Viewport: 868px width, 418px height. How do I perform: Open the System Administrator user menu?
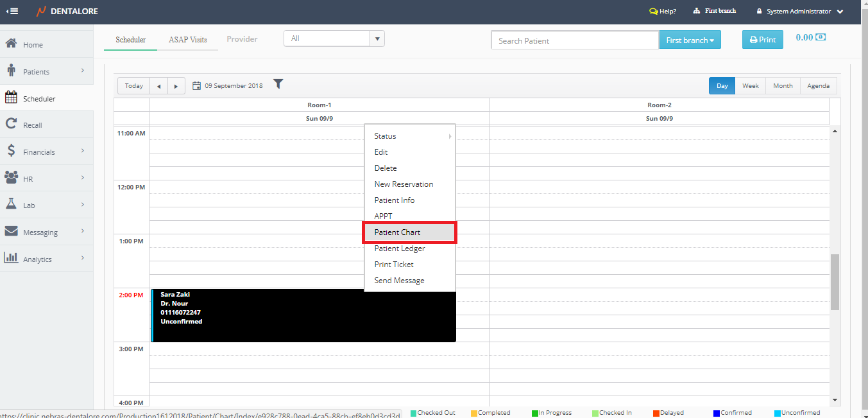798,12
